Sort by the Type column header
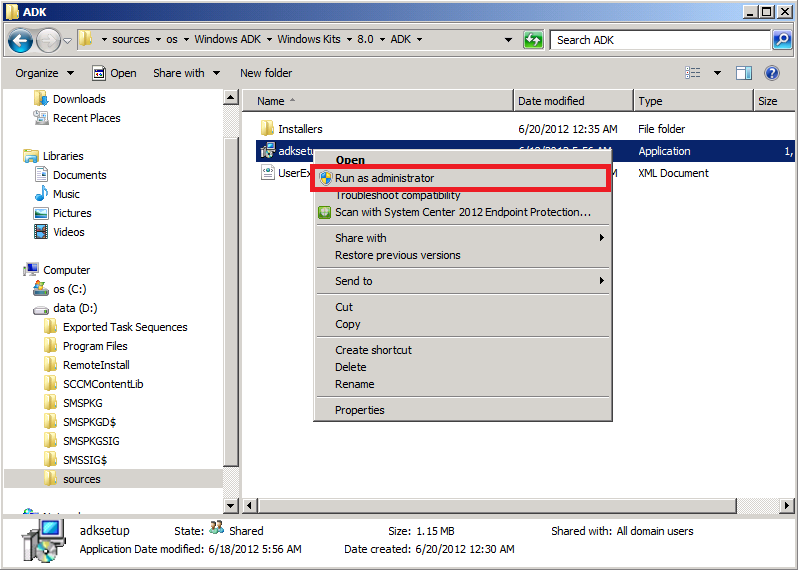 point(693,101)
